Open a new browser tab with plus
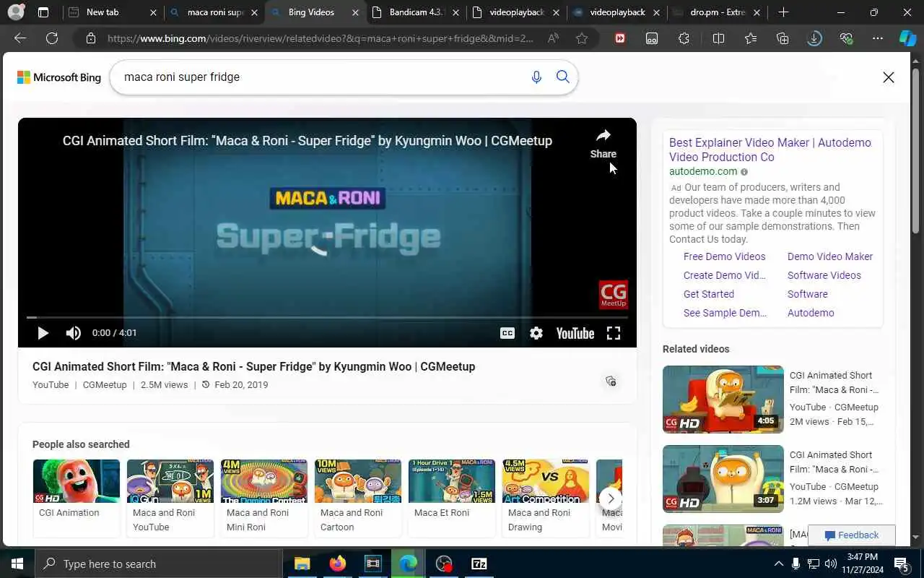Image resolution: width=924 pixels, height=578 pixels. tap(784, 12)
